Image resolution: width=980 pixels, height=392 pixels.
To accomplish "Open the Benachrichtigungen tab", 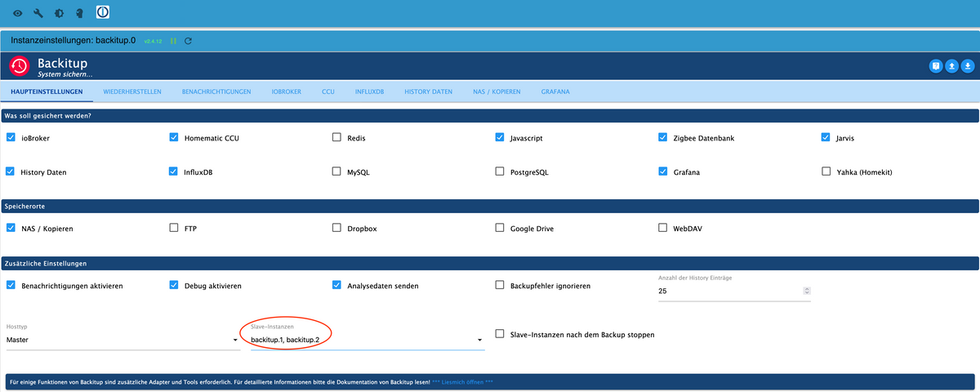I will [x=216, y=91].
